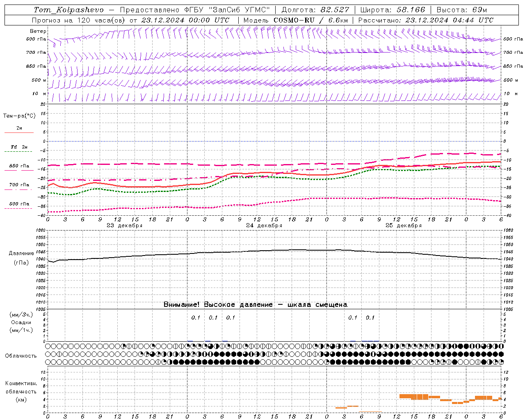Viewport: 525px width, 420px height.
Task: Click the Облачность cloudiness label
Action: click(21, 356)
